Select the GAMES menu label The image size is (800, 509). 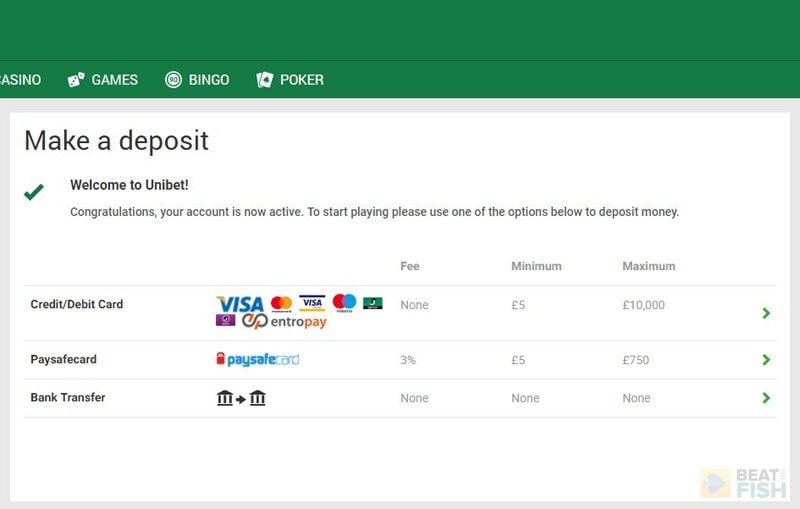(115, 80)
